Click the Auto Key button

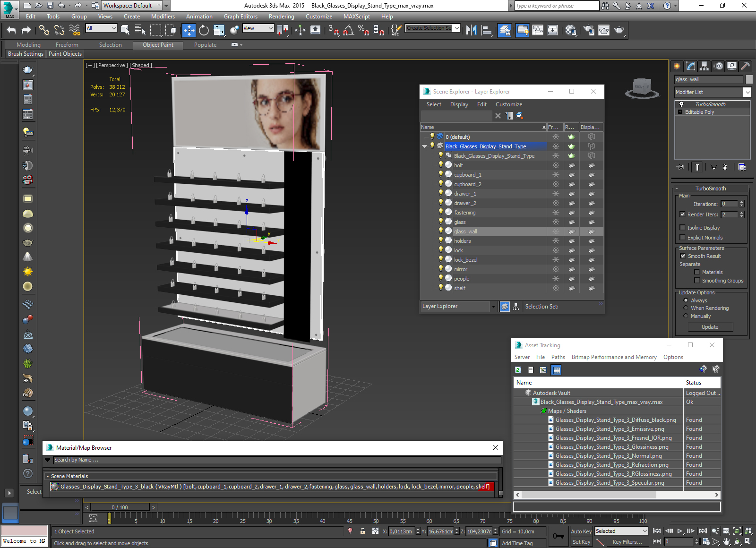pyautogui.click(x=581, y=531)
